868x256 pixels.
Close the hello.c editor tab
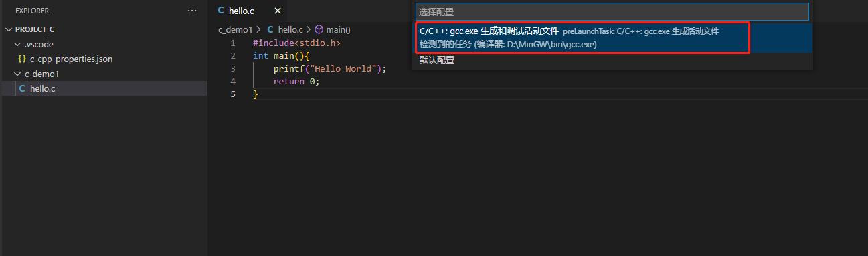tap(278, 11)
